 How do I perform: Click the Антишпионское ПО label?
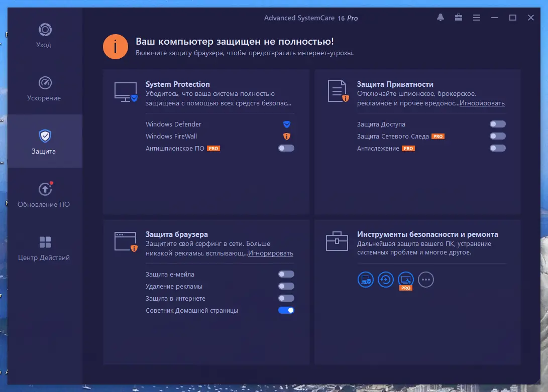[175, 149]
